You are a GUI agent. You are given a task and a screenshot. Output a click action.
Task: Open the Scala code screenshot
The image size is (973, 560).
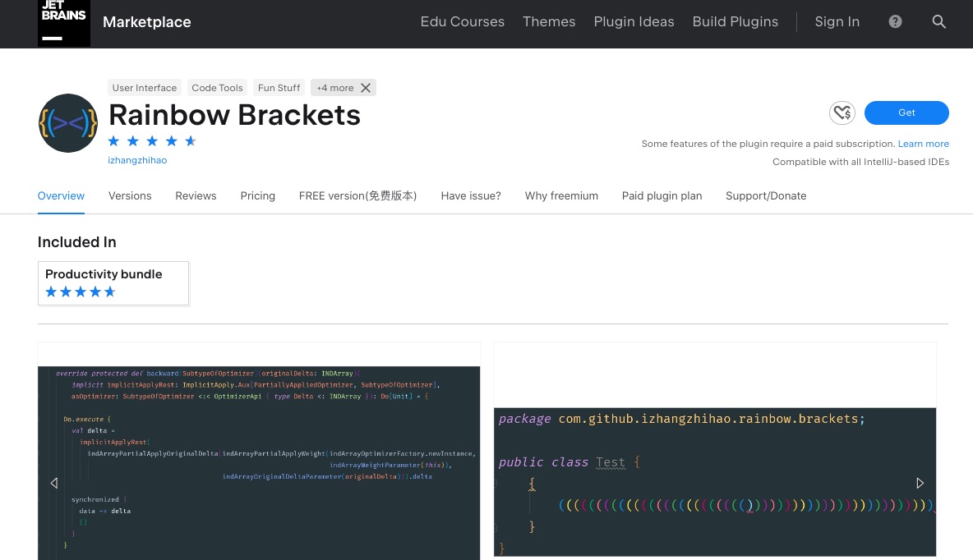[x=259, y=462]
